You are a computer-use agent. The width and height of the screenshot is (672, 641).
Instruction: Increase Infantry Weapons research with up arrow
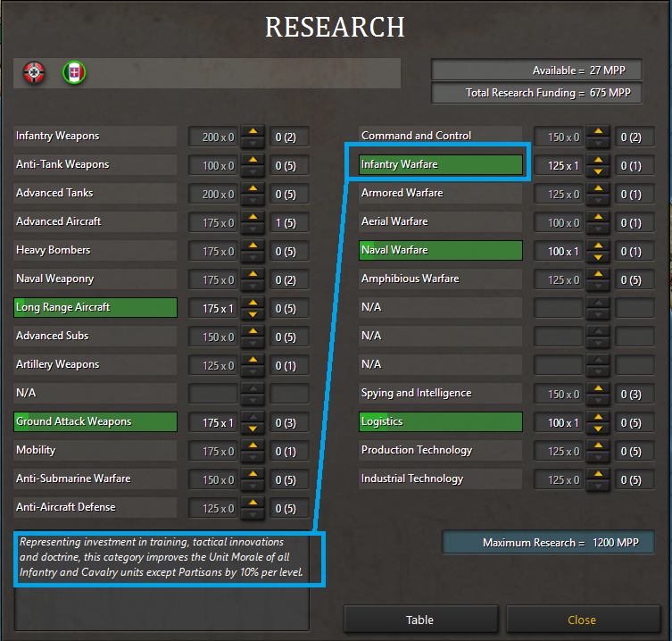click(253, 131)
